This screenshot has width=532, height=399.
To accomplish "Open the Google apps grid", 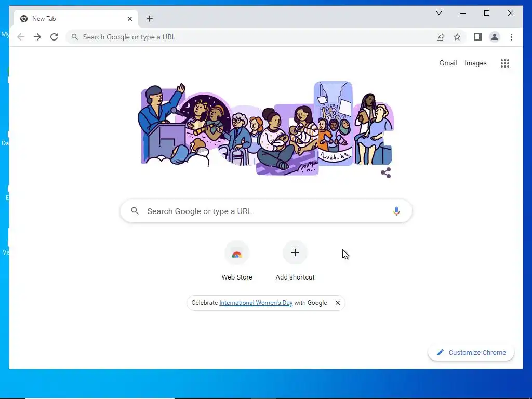I will (505, 63).
